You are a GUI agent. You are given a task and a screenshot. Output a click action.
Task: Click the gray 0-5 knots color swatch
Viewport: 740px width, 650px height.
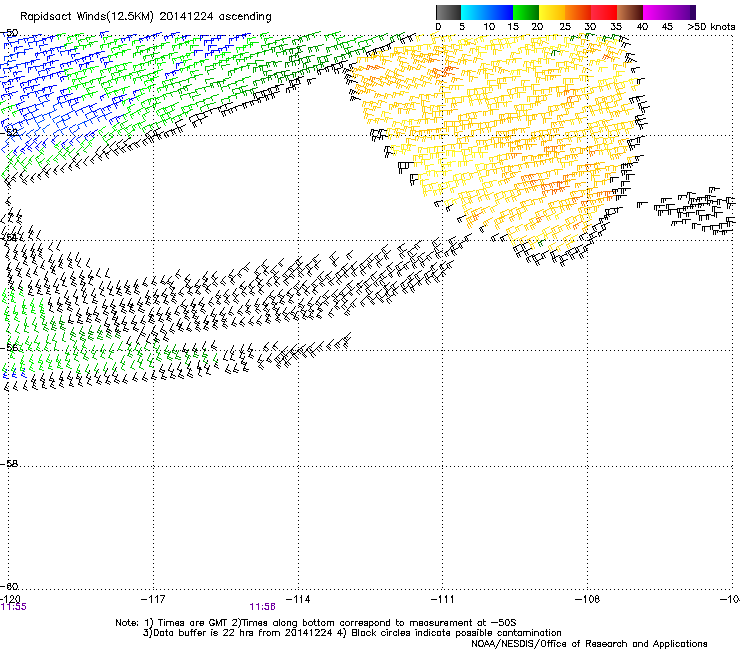(x=448, y=12)
